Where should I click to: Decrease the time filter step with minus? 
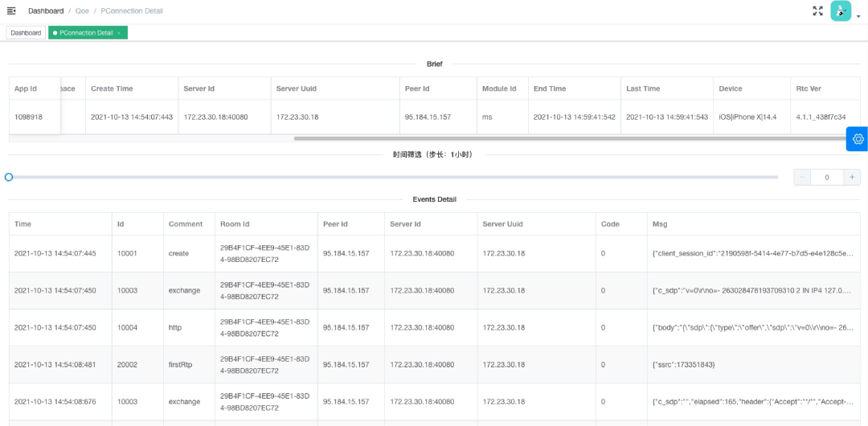click(801, 177)
